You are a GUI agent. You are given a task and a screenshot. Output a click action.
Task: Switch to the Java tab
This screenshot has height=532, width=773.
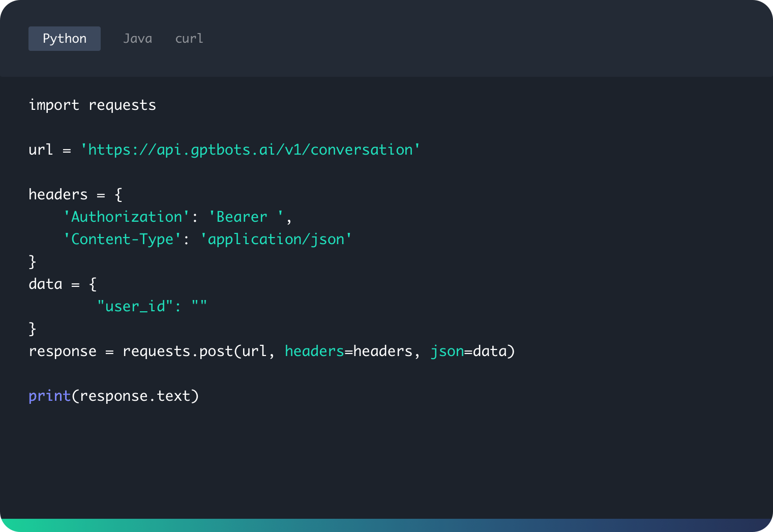coord(138,38)
